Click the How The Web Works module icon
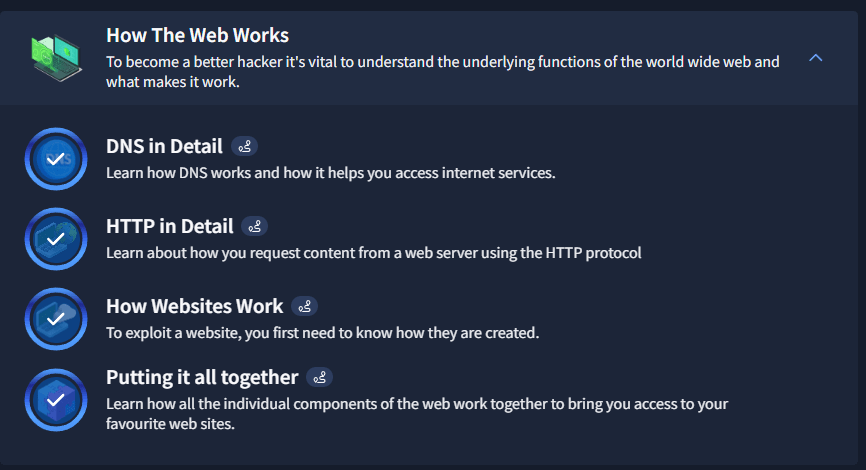 [x=55, y=57]
